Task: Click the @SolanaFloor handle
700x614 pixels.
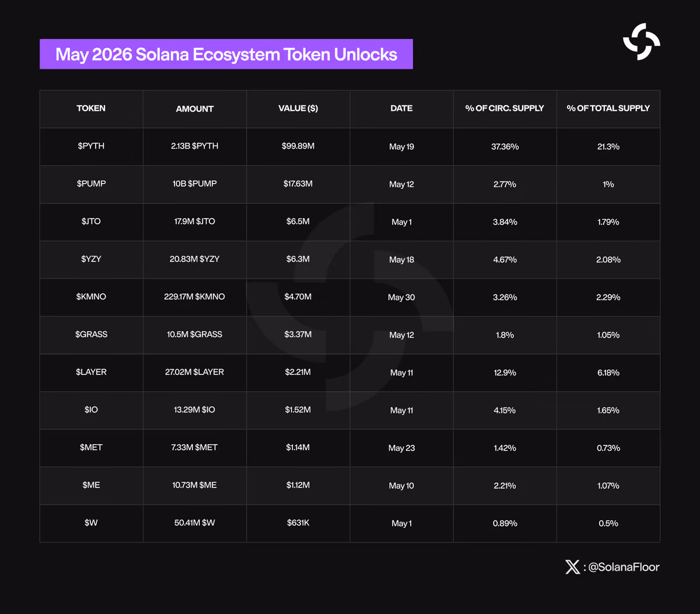Action: click(624, 567)
